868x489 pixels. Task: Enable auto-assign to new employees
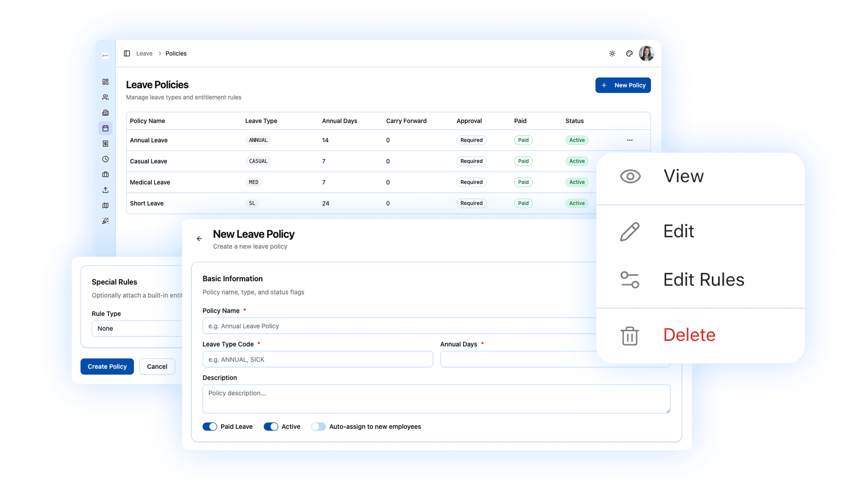[x=318, y=426]
